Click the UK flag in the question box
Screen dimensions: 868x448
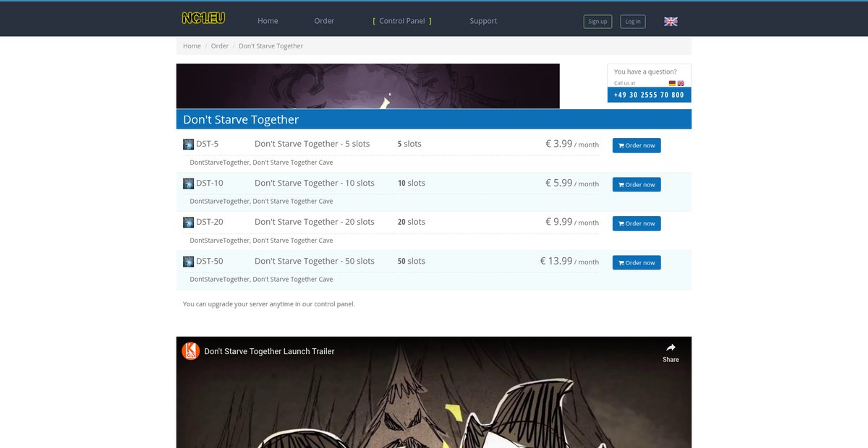click(x=681, y=83)
